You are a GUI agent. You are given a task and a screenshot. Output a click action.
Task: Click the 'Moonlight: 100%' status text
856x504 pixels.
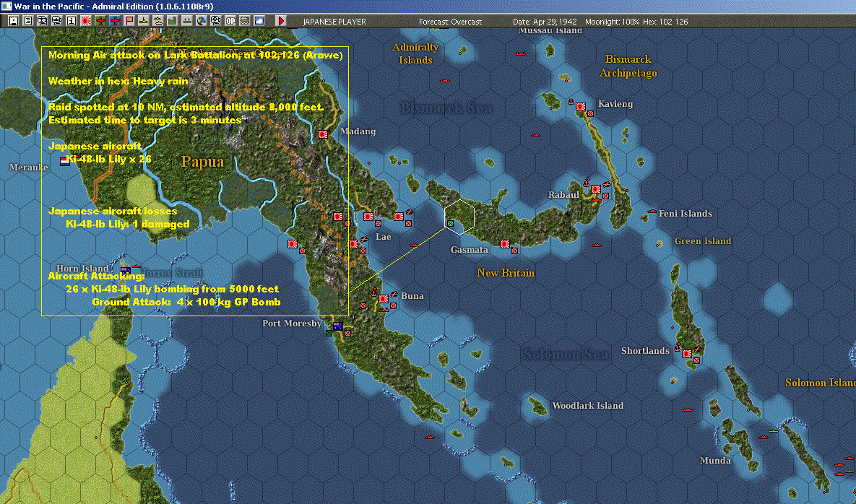[612, 22]
